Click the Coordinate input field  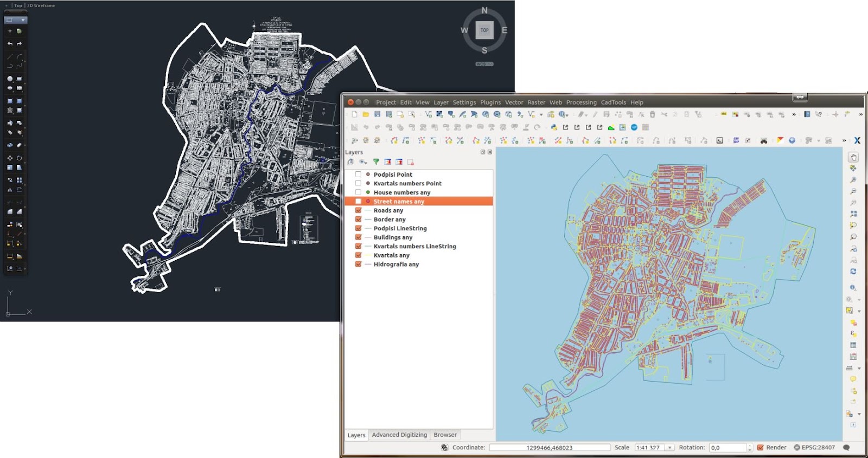coord(549,448)
